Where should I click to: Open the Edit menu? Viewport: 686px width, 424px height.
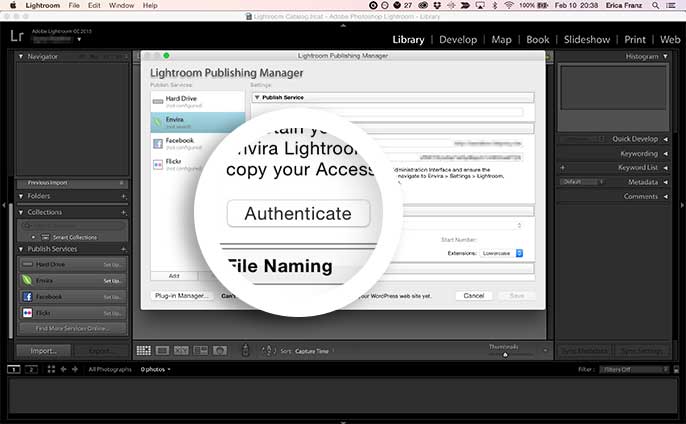click(94, 5)
